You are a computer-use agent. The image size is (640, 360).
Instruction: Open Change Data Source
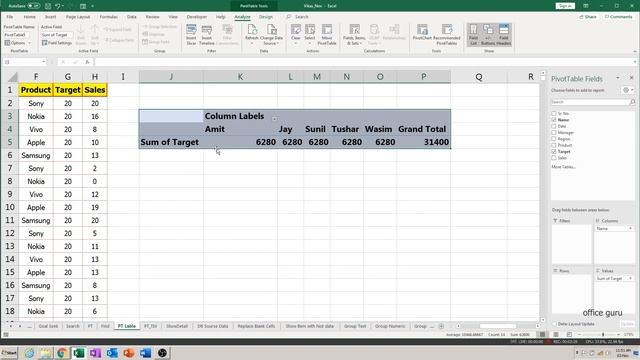coord(271,34)
